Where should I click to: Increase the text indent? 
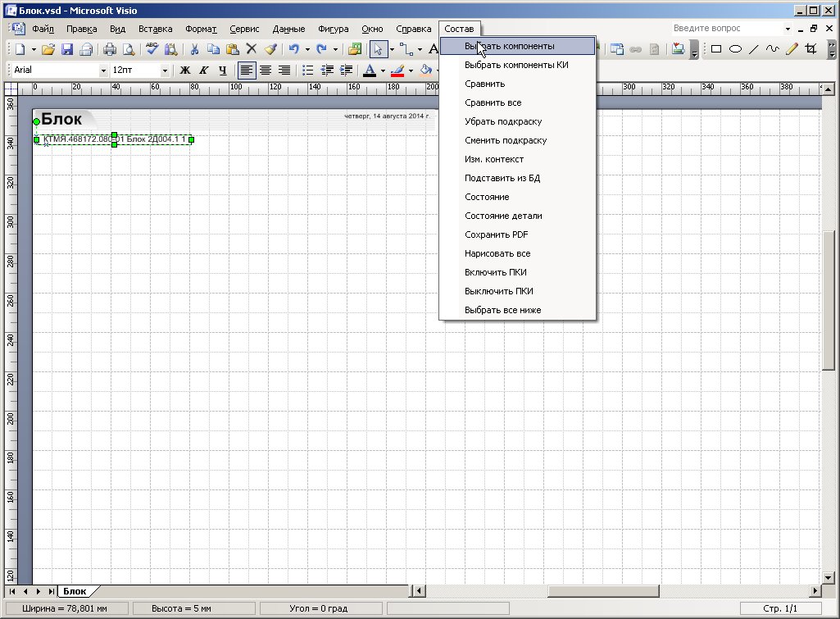(x=346, y=71)
